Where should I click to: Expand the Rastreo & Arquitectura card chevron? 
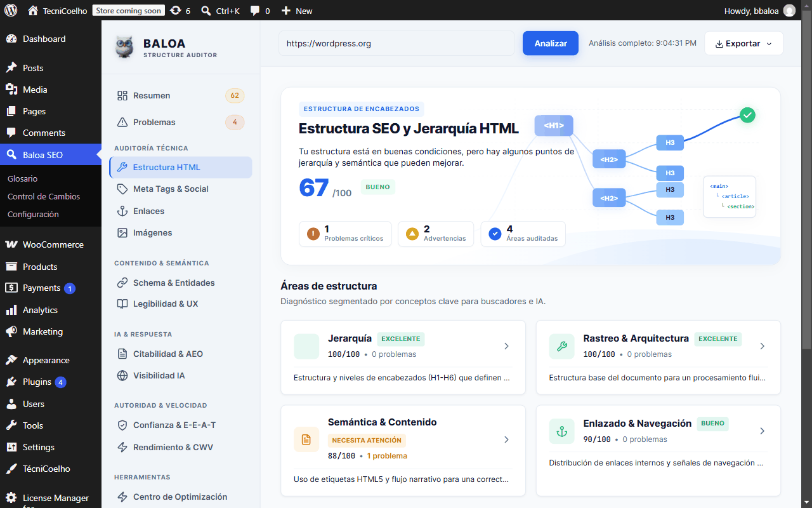[762, 346]
